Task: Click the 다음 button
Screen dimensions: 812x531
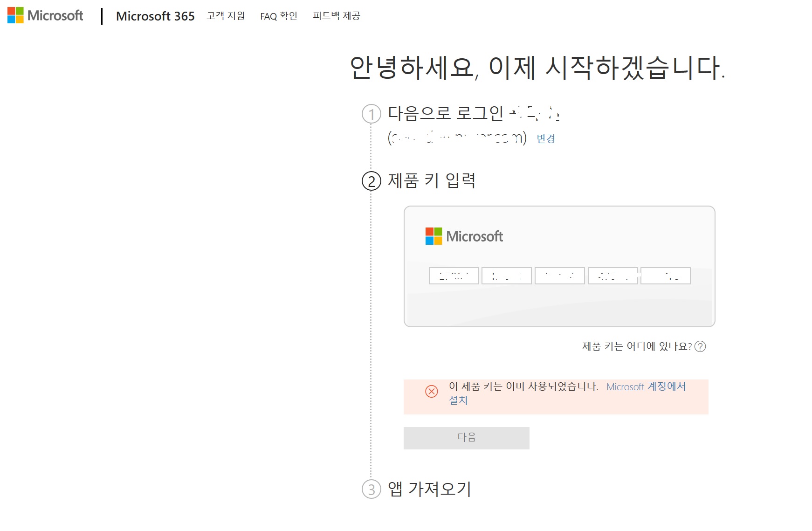Action: point(467,438)
